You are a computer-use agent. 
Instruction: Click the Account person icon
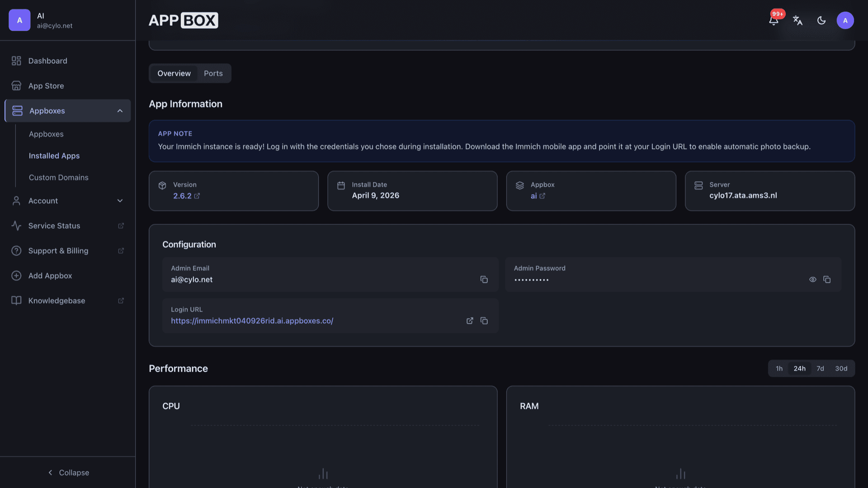(16, 201)
